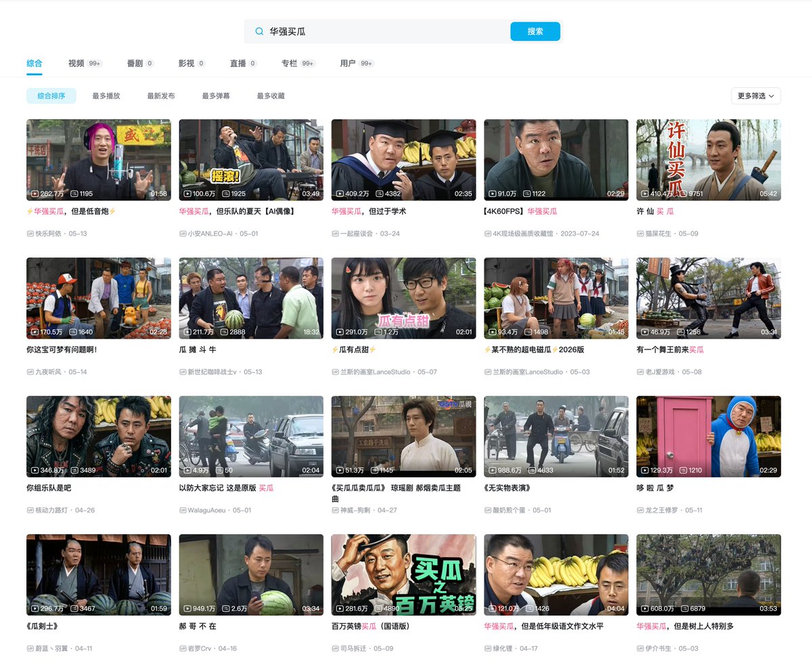812x667 pixels.
Task: Open title 瓜 摊 斗 牛
Action: click(x=198, y=349)
